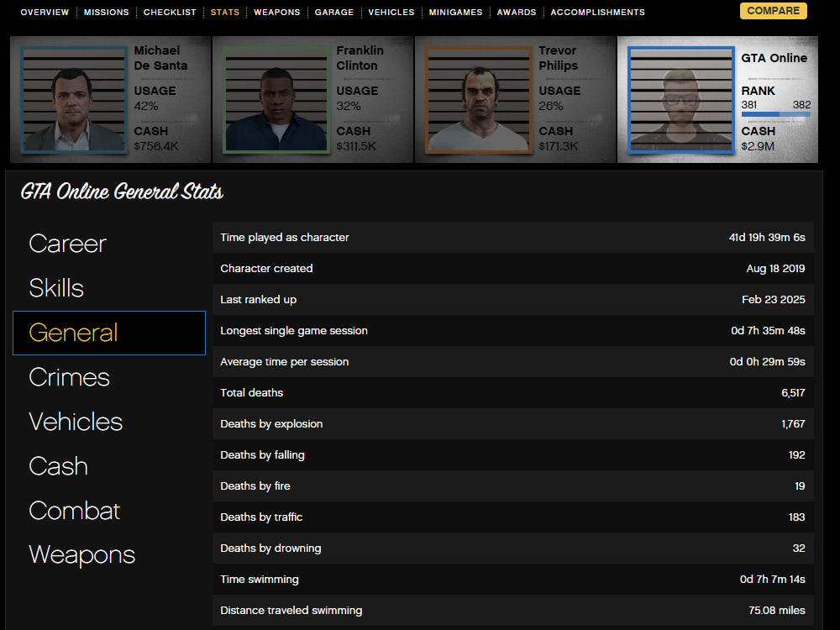Image resolution: width=840 pixels, height=630 pixels.
Task: Click 'Distance traveled swimming' row
Action: click(x=513, y=610)
